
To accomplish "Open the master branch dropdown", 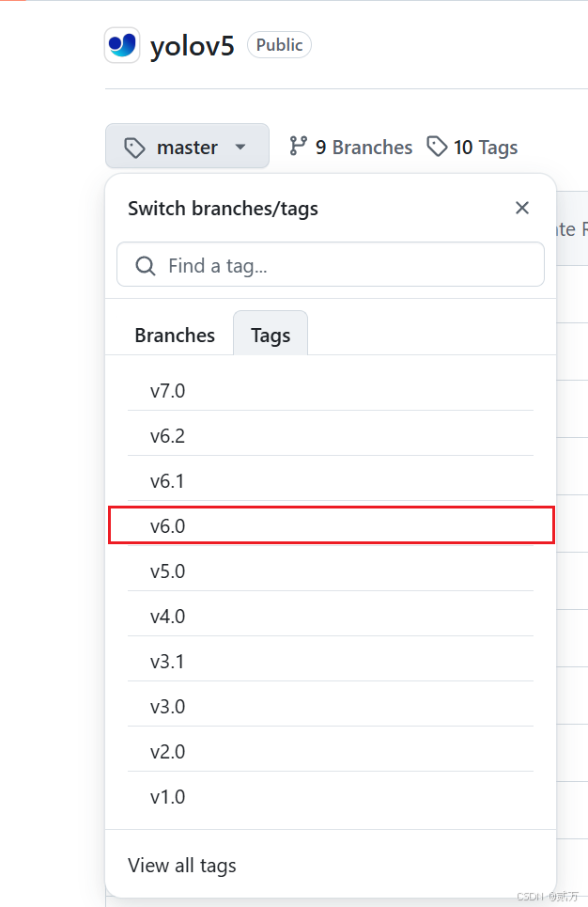I will pos(187,147).
